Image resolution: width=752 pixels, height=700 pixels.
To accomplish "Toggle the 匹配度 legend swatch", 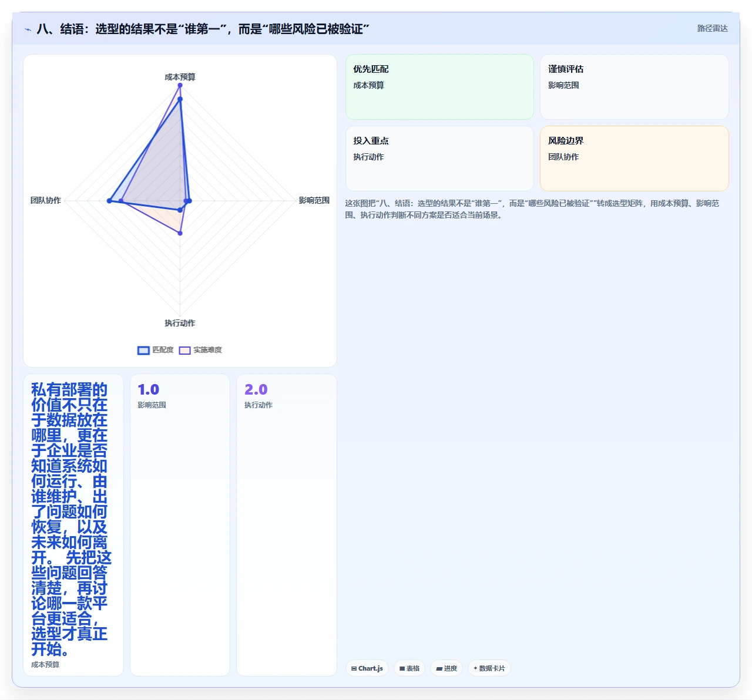I will click(143, 351).
